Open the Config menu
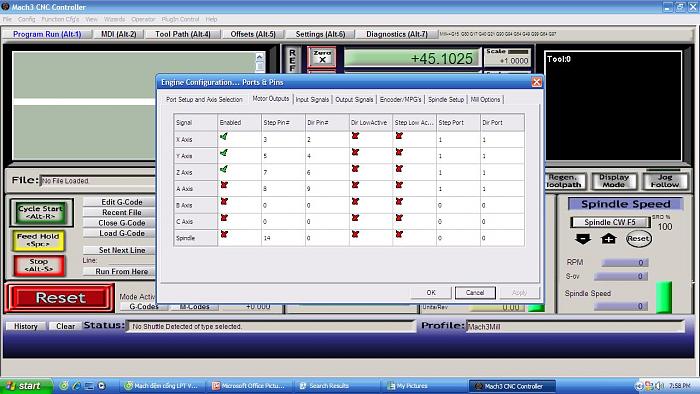The image size is (700, 394). point(26,19)
